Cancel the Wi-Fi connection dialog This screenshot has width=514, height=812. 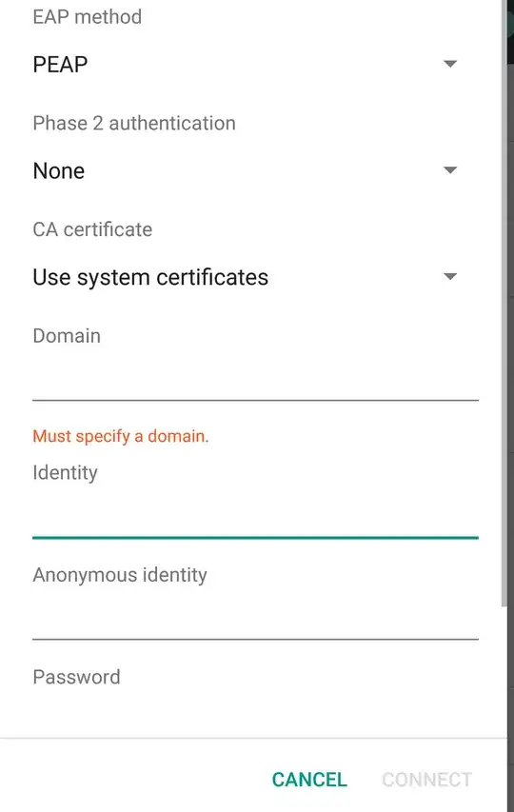pos(309,780)
